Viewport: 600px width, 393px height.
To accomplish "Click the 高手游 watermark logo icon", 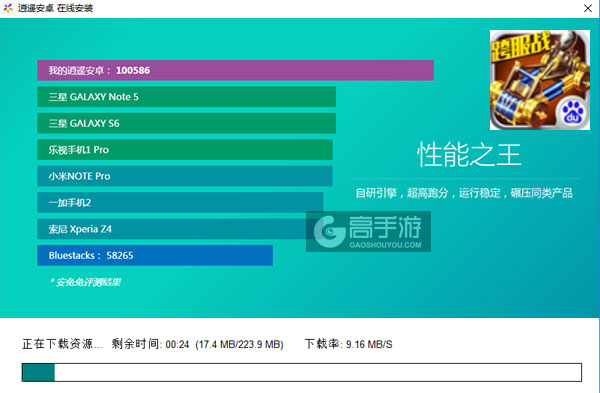I will coord(330,231).
